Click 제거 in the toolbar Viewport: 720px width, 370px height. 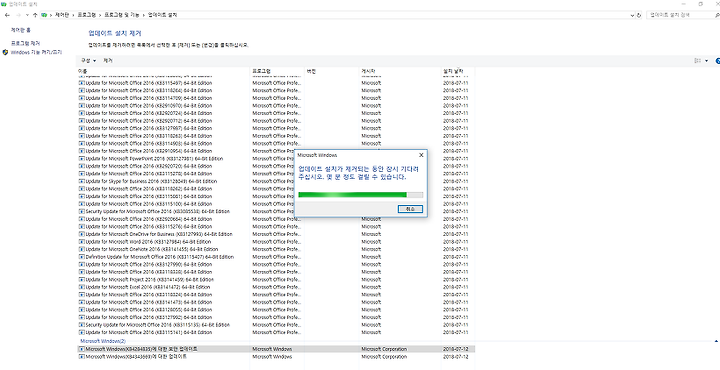pos(107,61)
